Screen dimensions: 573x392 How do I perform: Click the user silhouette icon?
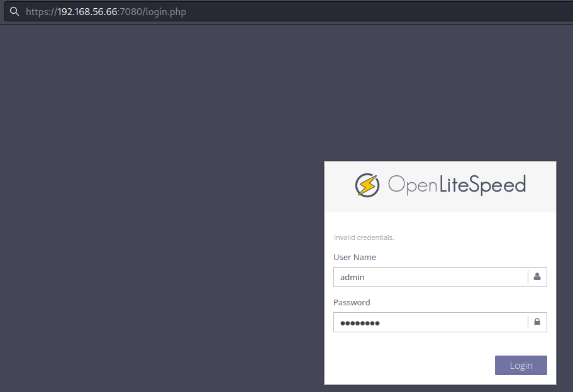(x=537, y=276)
